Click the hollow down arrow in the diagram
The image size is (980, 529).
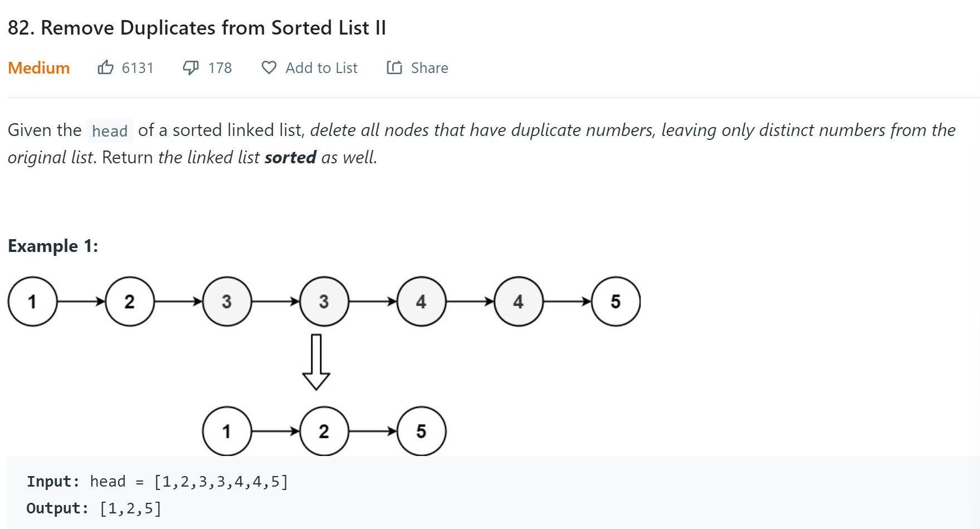pyautogui.click(x=316, y=362)
